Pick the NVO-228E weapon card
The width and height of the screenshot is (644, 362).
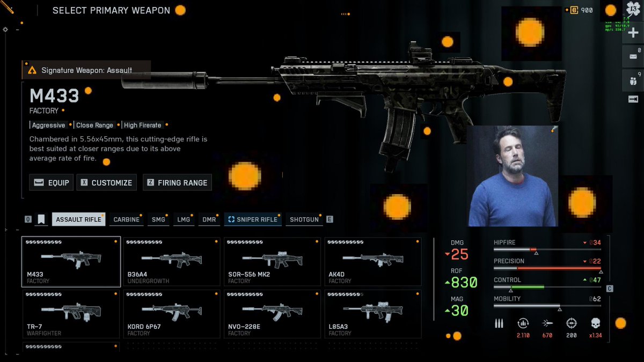click(272, 314)
